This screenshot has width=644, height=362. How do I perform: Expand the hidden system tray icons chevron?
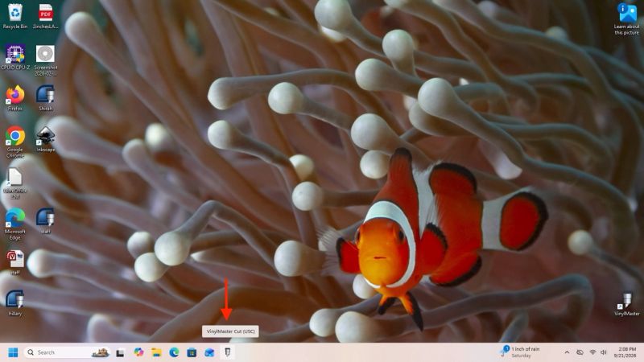[567, 352]
